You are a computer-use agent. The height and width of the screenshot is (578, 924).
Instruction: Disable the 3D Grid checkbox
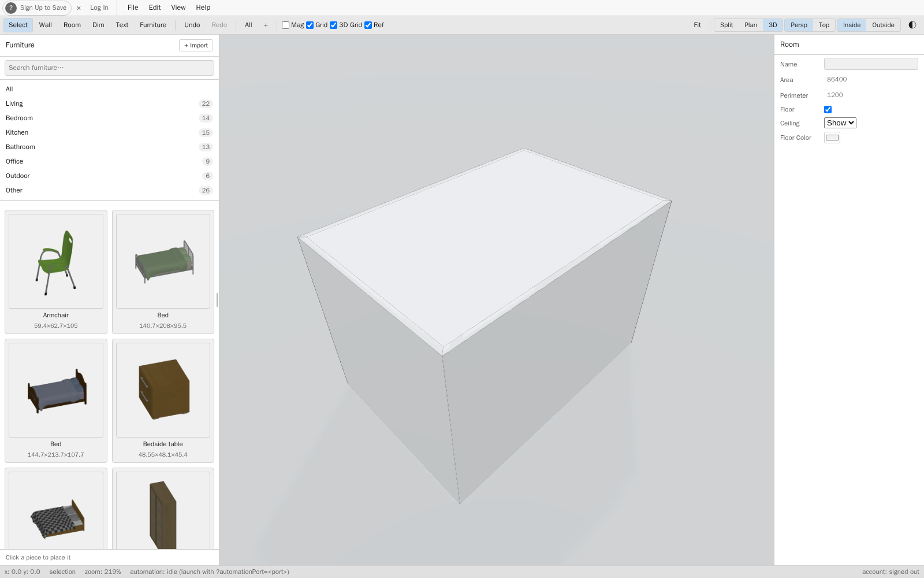(333, 25)
